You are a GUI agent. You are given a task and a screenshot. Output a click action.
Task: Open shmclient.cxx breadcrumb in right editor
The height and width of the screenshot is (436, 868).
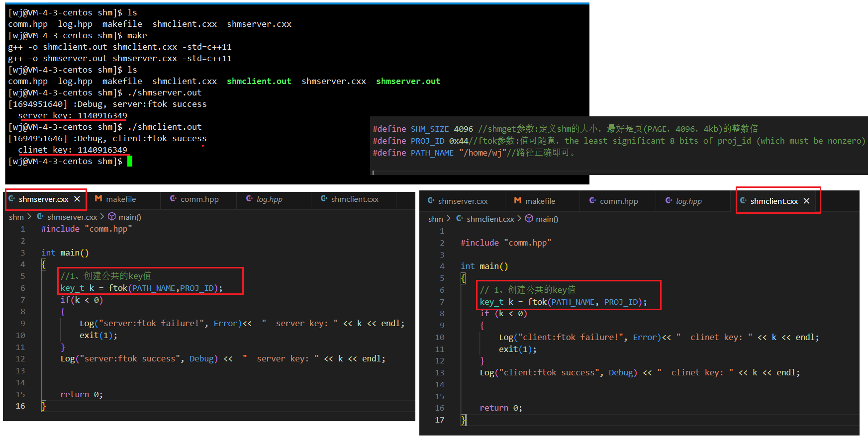490,219
